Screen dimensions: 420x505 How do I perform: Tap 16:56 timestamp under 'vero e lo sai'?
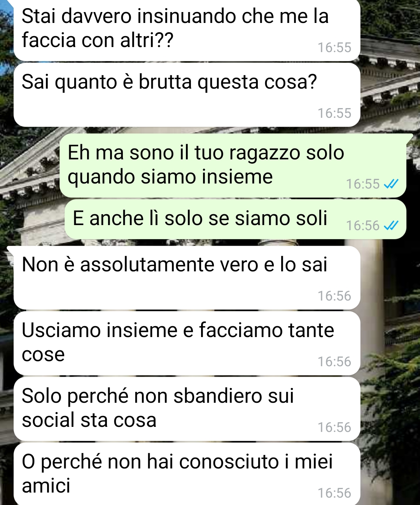[334, 296]
